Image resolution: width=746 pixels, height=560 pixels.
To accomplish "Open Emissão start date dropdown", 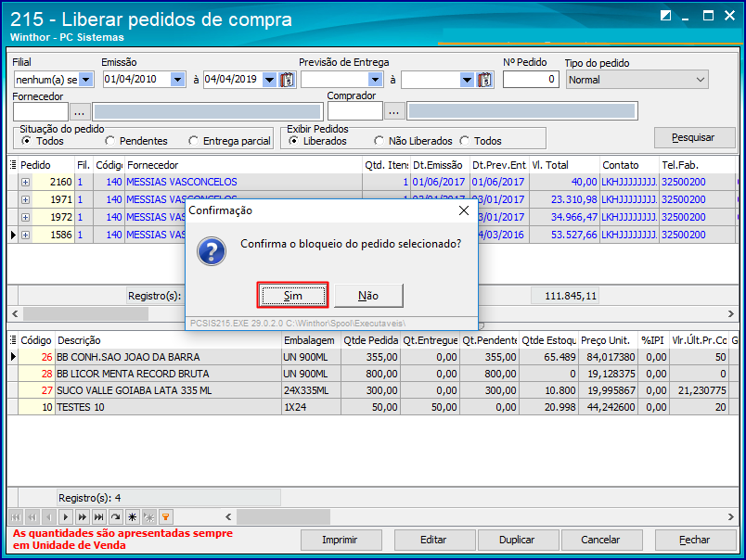I will pyautogui.click(x=177, y=80).
